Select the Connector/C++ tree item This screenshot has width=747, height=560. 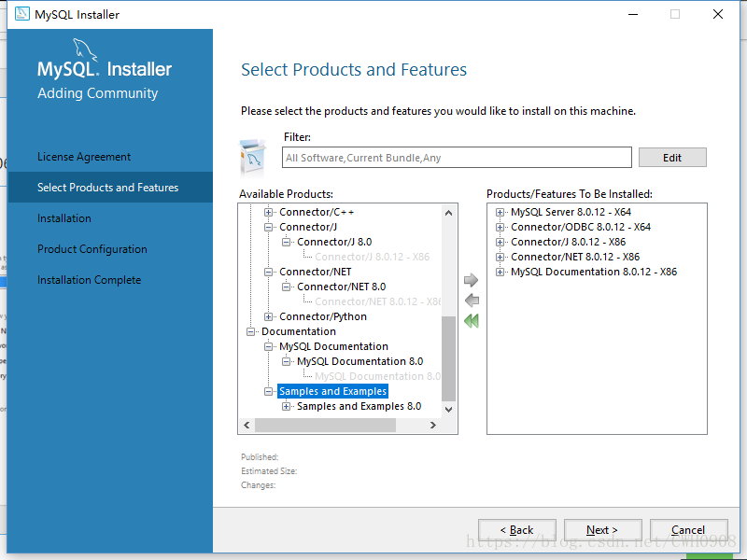pyautogui.click(x=317, y=213)
